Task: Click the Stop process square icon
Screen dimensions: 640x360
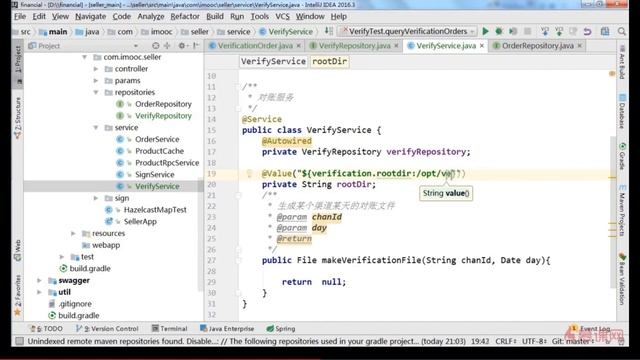Action: (527, 31)
